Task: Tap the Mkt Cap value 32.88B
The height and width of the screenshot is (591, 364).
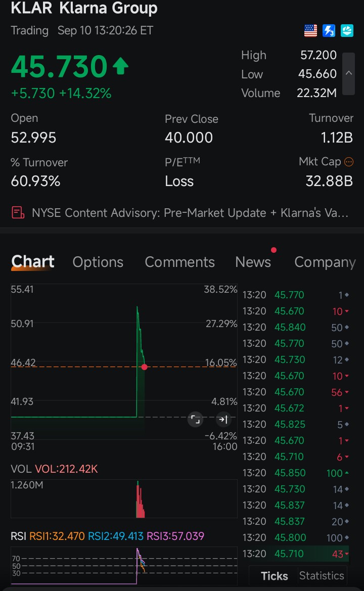Action: 329,181
